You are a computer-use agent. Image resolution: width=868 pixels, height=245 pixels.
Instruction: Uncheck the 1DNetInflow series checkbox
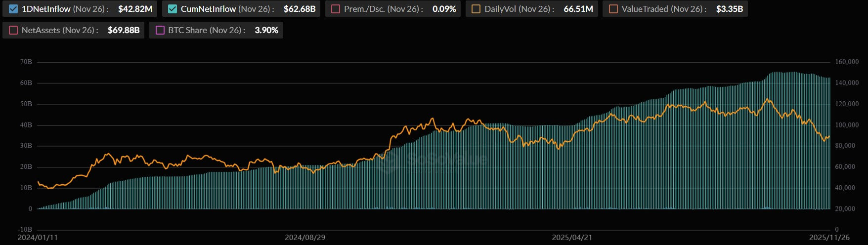13,9
